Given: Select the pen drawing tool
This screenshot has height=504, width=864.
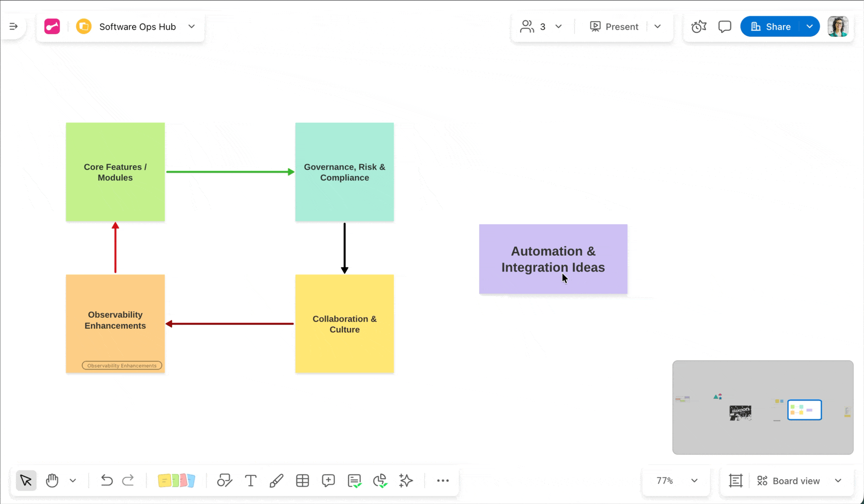Looking at the screenshot, I should 276,480.
